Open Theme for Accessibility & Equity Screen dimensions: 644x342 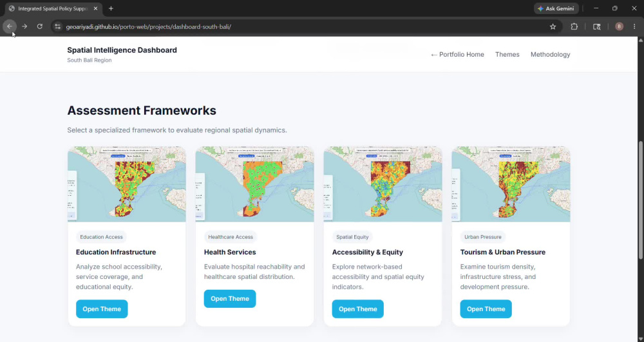pyautogui.click(x=357, y=309)
